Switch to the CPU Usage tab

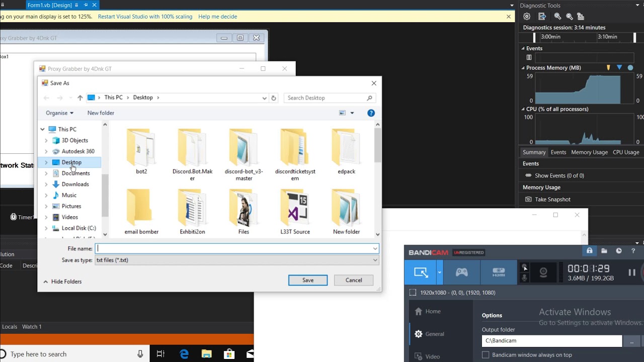[x=626, y=152]
